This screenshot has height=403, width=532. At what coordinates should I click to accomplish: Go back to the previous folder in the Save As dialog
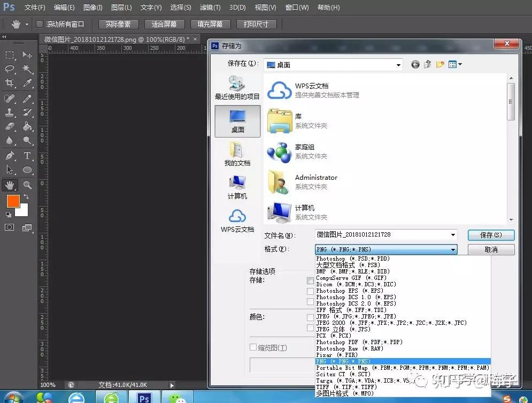(415, 64)
